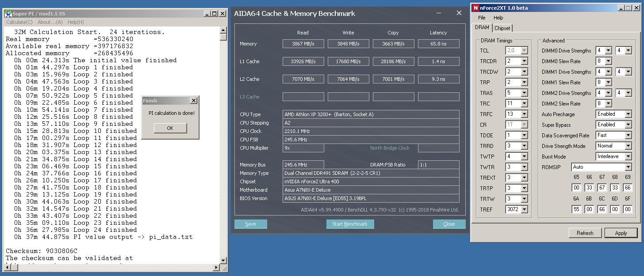Viewport: 644px width, 276px height.
Task: Click CPU Type Athlon XP field
Action: (x=371, y=114)
